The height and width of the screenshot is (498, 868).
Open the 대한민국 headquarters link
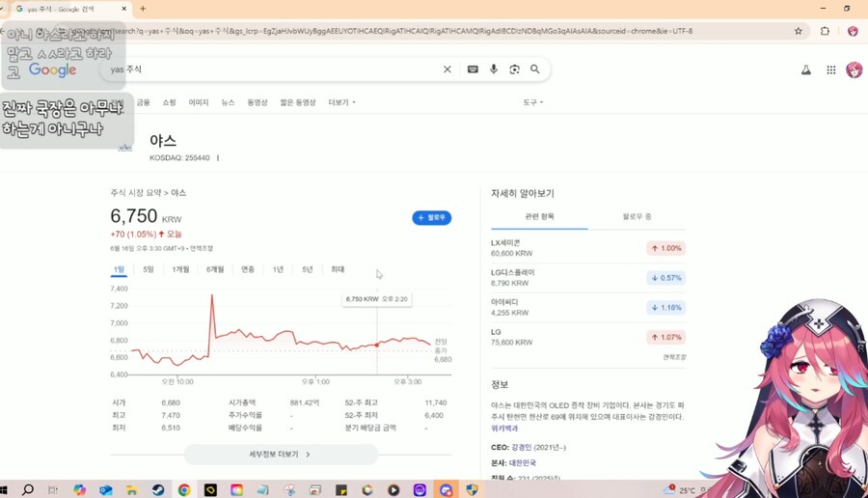point(523,462)
